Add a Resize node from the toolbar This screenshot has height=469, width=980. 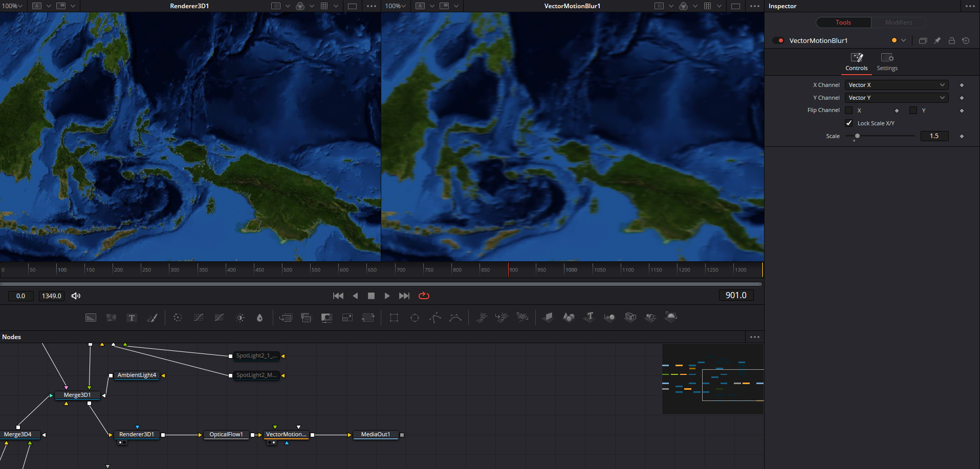coord(347,318)
